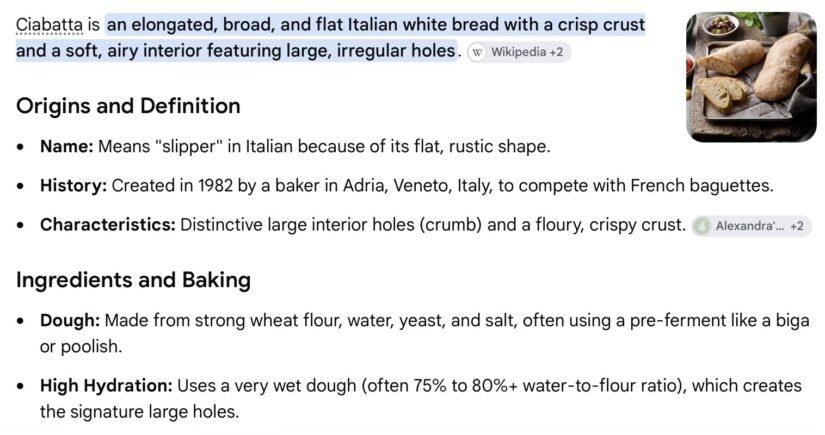Open the Wikipedia +2 sources chip
Viewport: 825px width, 435px height.
click(519, 52)
